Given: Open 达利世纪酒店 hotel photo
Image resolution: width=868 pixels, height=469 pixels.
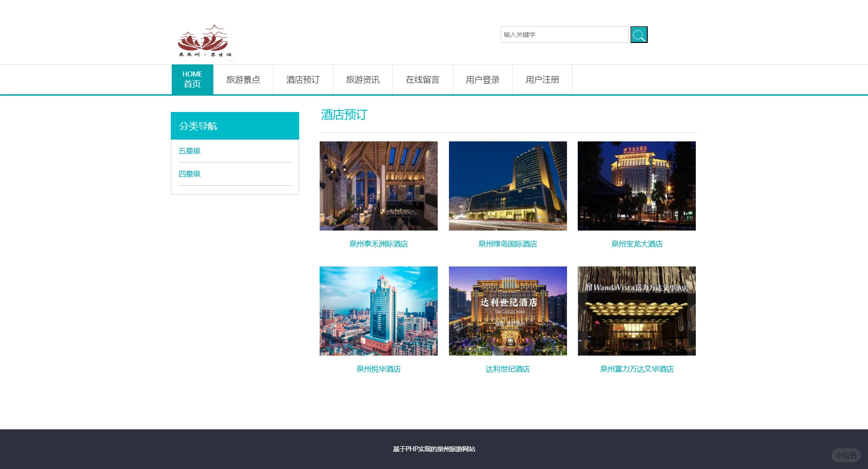Looking at the screenshot, I should coord(507,311).
